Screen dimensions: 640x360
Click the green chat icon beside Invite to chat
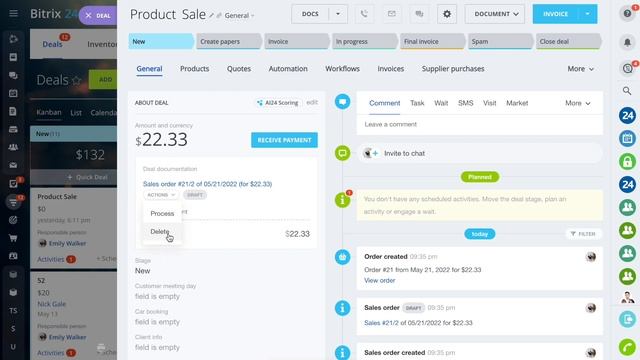pyautogui.click(x=342, y=153)
